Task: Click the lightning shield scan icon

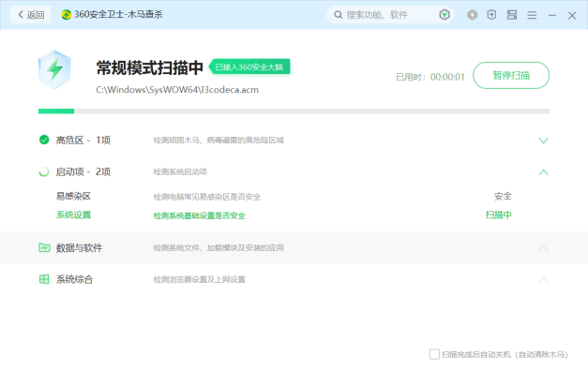Action: point(54,70)
